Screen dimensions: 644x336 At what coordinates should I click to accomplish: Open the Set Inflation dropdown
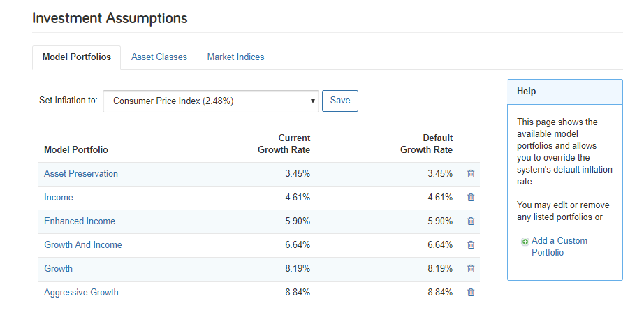211,101
